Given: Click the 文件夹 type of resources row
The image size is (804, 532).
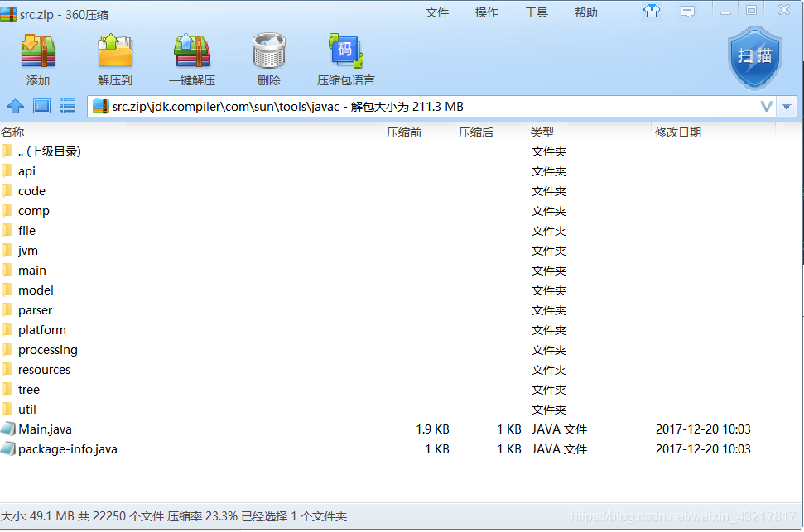Looking at the screenshot, I should 549,370.
